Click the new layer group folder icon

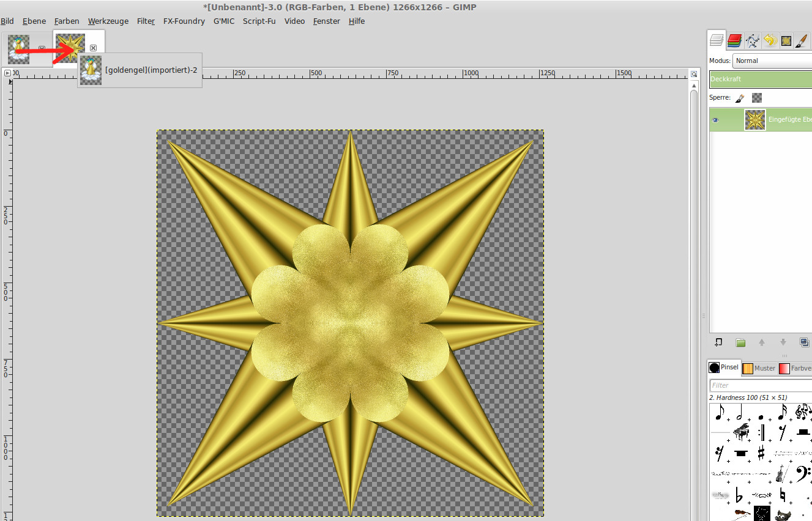740,342
